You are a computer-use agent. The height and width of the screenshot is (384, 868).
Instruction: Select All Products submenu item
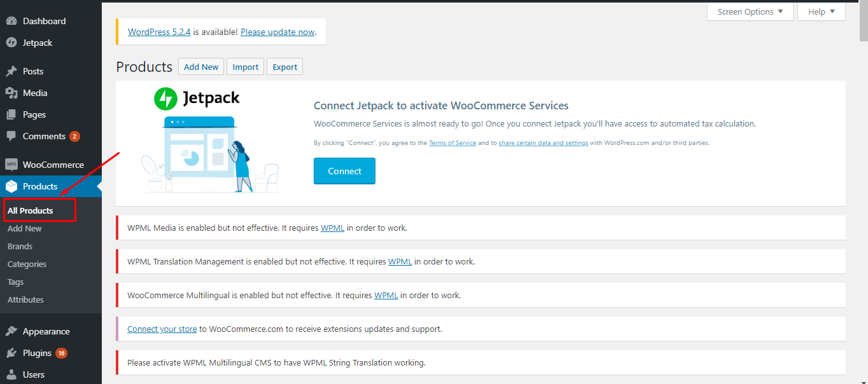pyautogui.click(x=31, y=210)
